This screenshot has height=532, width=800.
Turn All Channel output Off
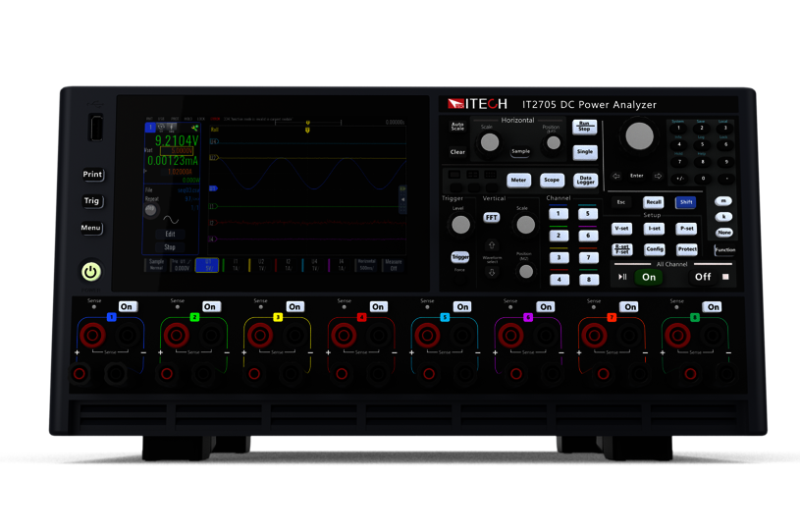[703, 277]
